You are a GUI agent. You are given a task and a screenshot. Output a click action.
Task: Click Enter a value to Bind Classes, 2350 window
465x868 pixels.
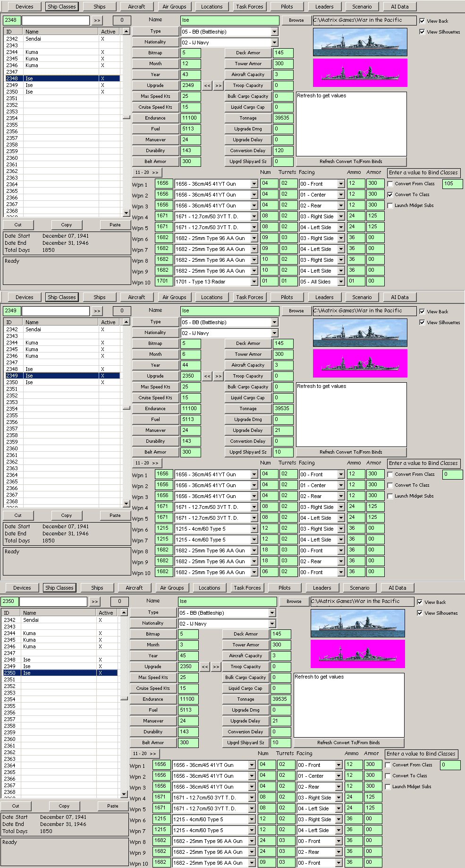click(x=421, y=754)
